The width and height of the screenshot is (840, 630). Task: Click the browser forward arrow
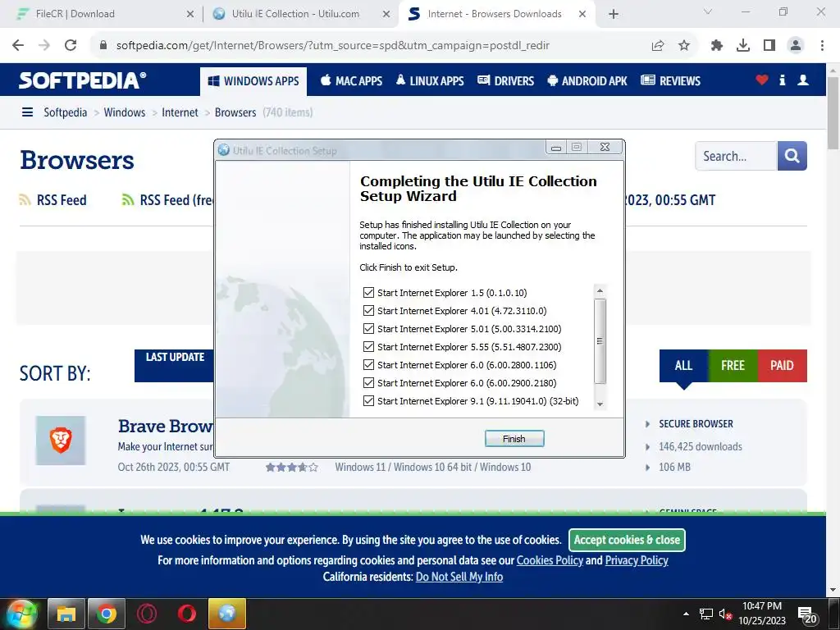44,46
